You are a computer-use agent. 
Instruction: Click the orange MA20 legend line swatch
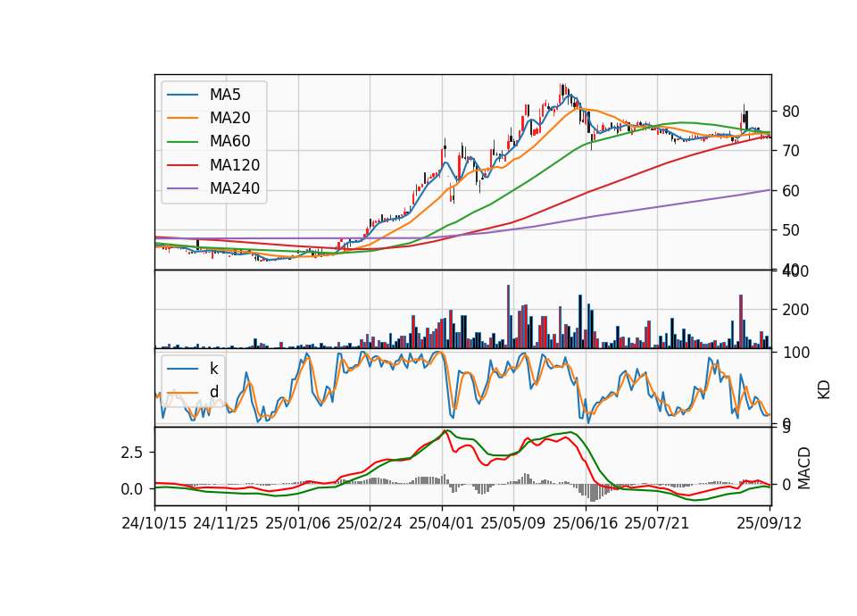point(182,118)
